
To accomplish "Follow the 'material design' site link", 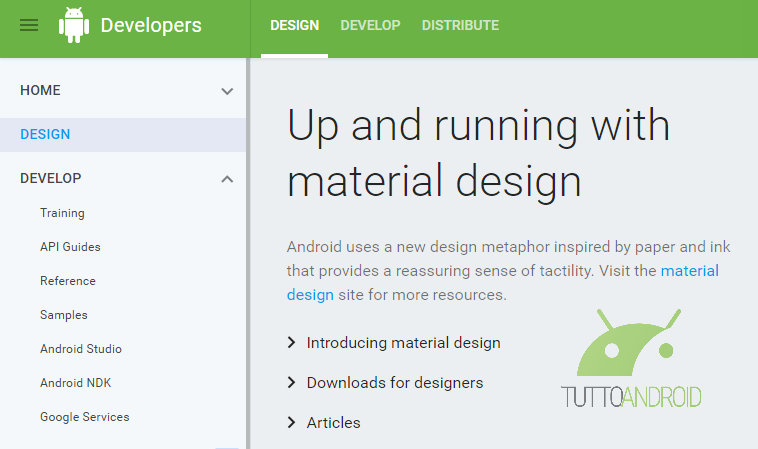I will pos(689,271).
